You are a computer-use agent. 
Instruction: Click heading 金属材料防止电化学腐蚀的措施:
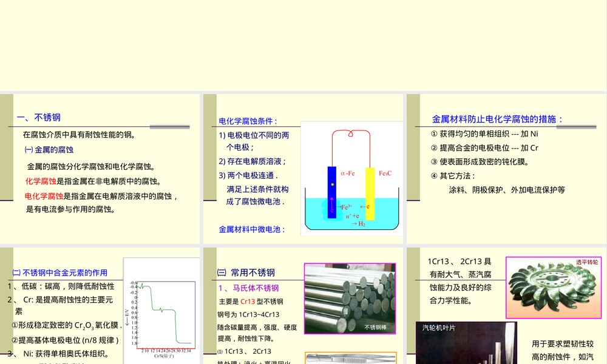coord(498,119)
